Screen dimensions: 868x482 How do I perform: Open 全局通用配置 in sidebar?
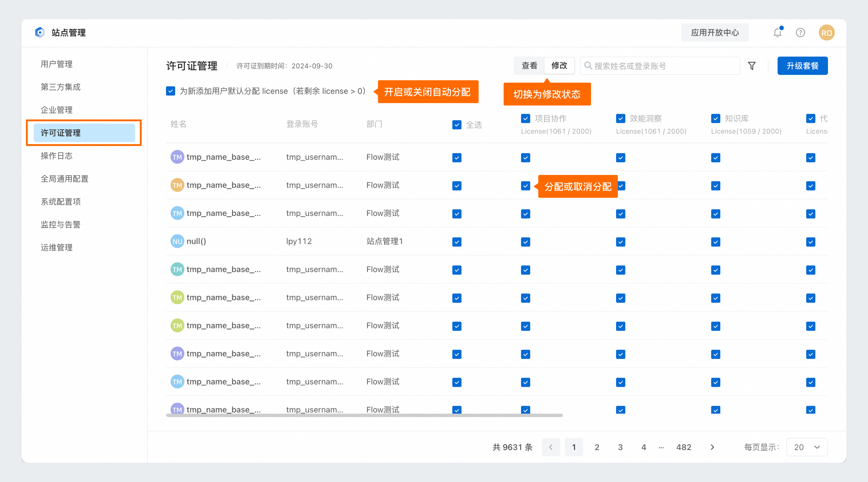(65, 179)
